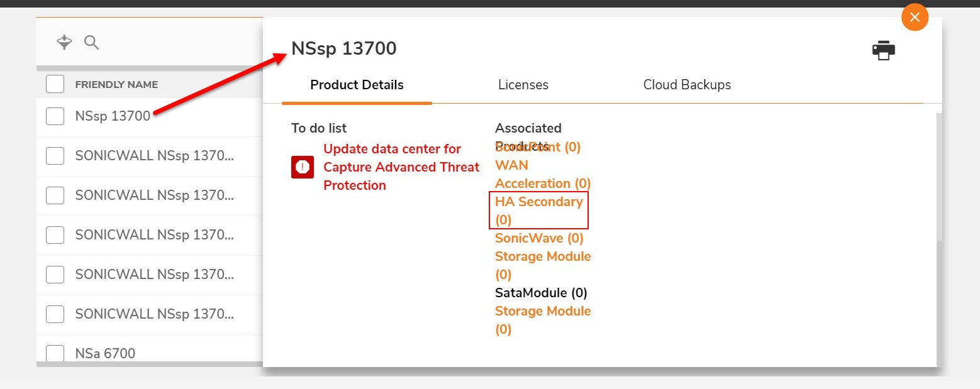Click the filter funnel icon
The image size is (980, 389).
pyautogui.click(x=64, y=43)
